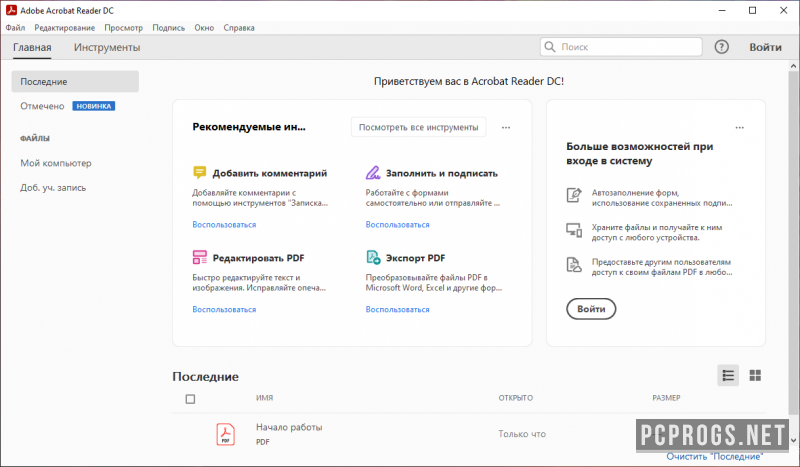Image resolution: width=800 pixels, height=467 pixels.
Task: Click into the Поиск search field
Action: (621, 47)
